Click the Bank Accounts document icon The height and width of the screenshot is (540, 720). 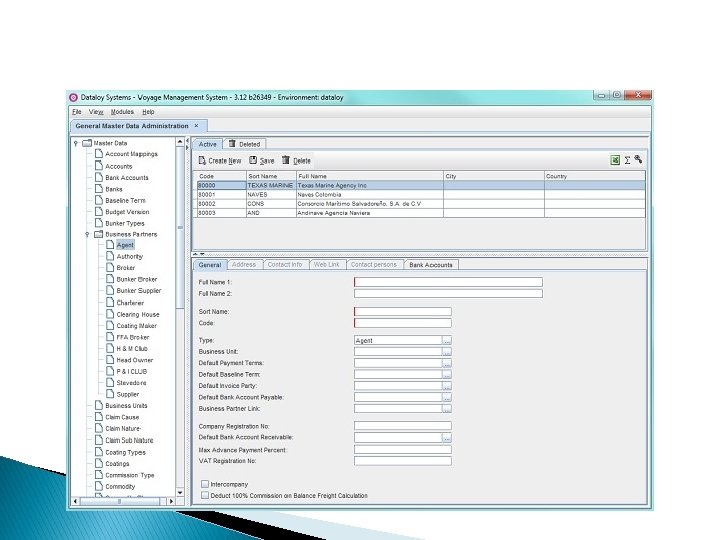[99, 177]
